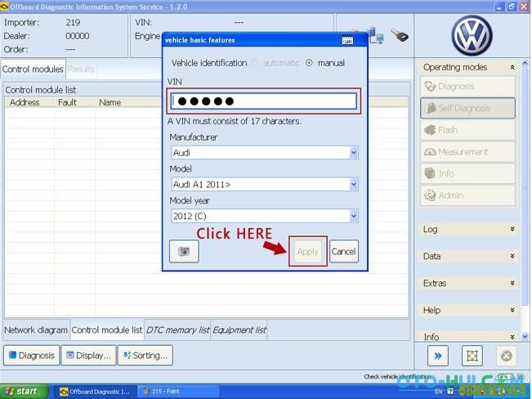Click the right sidebar scrollbar down arrow

(x=525, y=337)
